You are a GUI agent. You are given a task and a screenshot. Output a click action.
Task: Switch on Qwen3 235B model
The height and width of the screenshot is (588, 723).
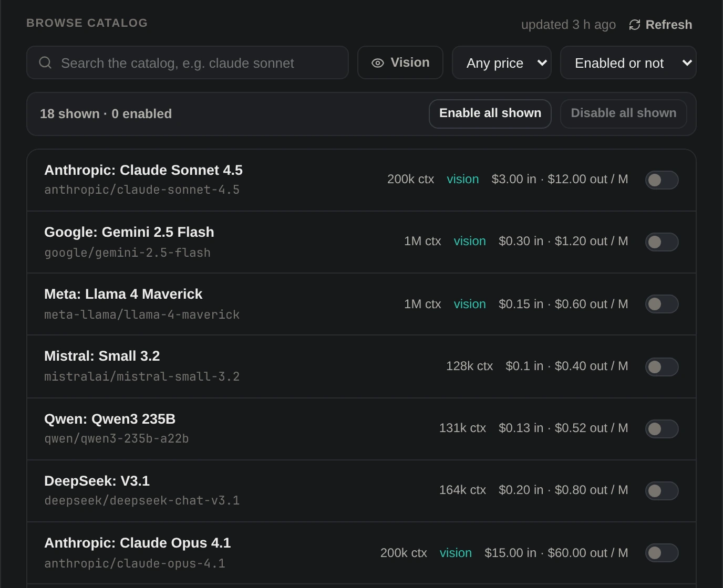662,429
